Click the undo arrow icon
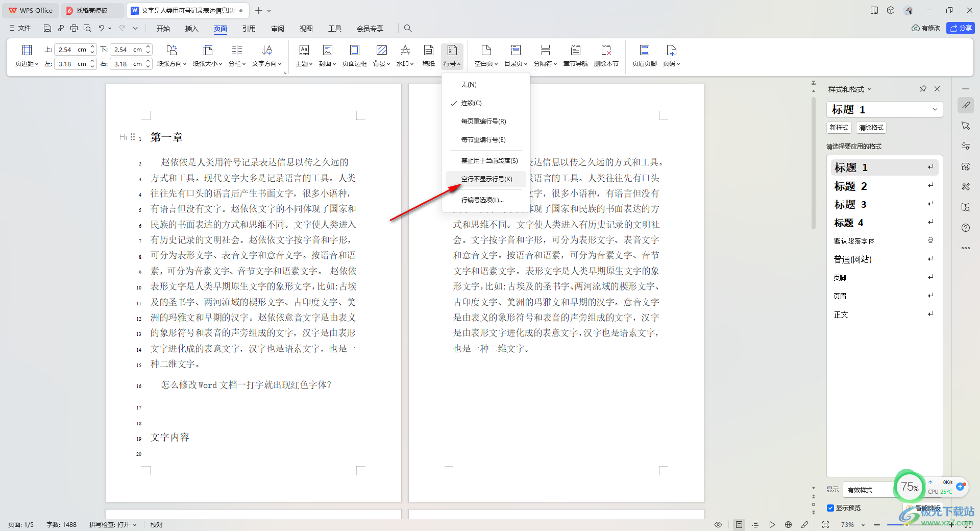 [102, 28]
